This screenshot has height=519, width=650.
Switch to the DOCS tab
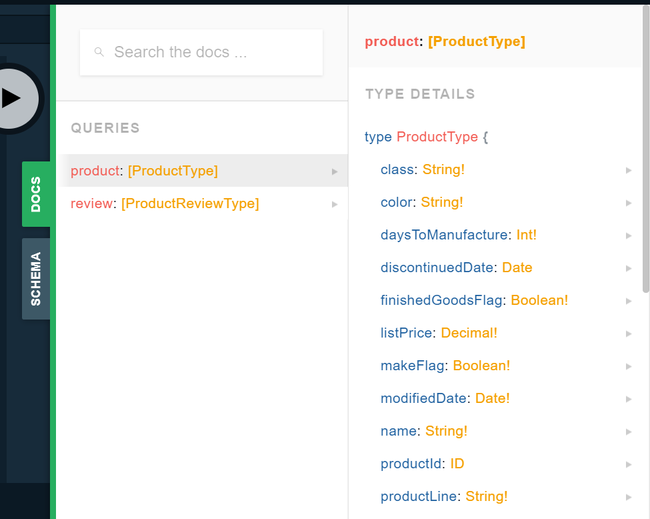[36, 194]
